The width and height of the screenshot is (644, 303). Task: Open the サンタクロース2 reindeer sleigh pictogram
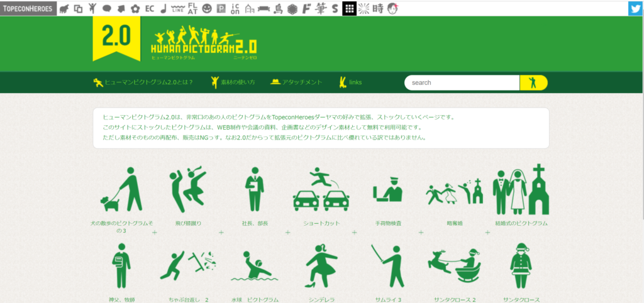454,266
